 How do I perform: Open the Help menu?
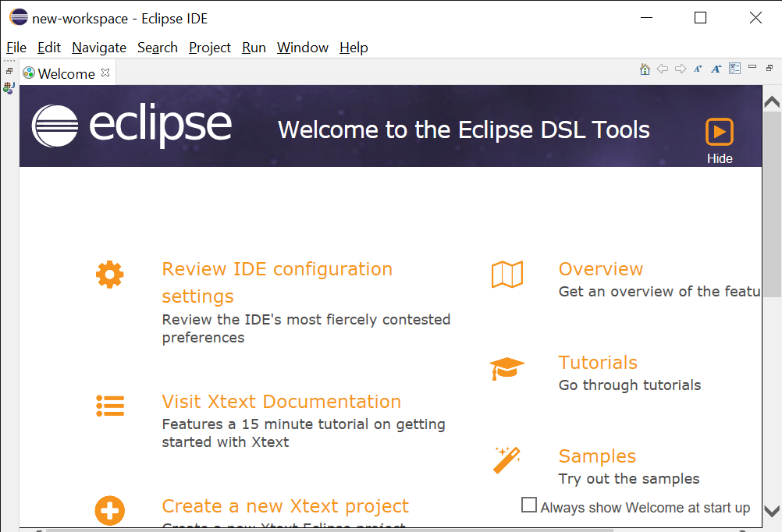point(354,48)
